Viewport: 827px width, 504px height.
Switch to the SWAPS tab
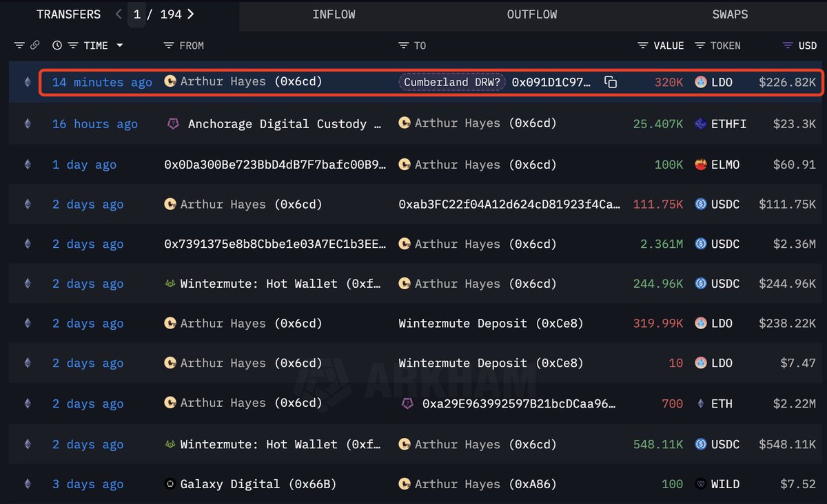coord(730,14)
